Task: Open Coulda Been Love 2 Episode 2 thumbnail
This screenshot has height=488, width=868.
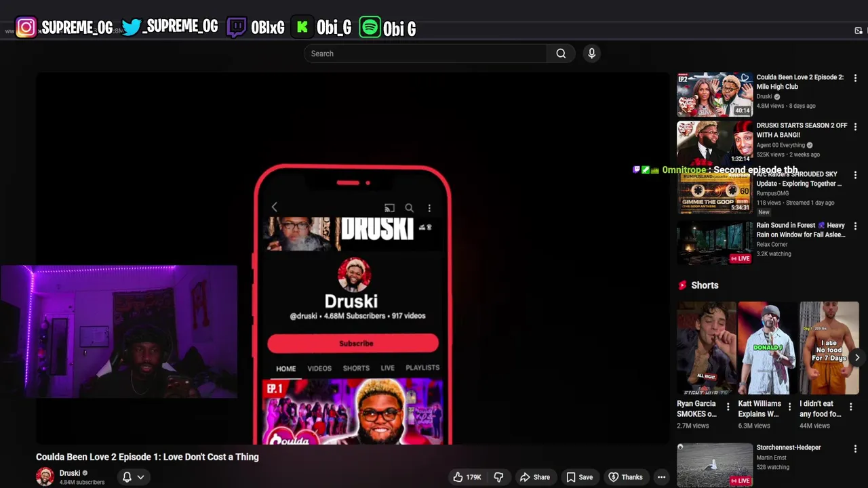Action: coord(715,94)
